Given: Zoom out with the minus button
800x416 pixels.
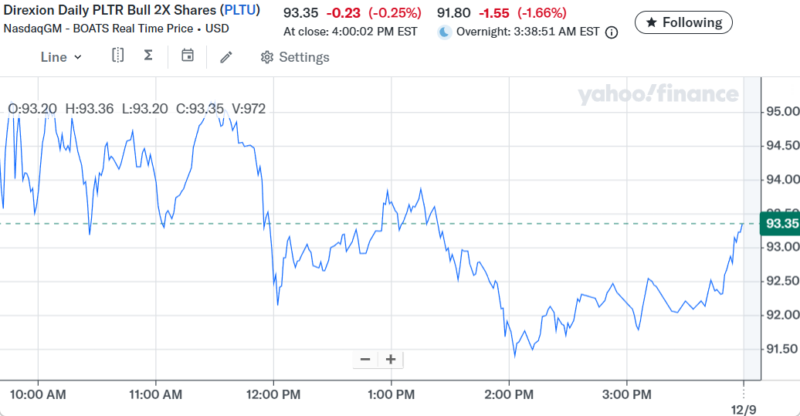Looking at the screenshot, I should [365, 359].
